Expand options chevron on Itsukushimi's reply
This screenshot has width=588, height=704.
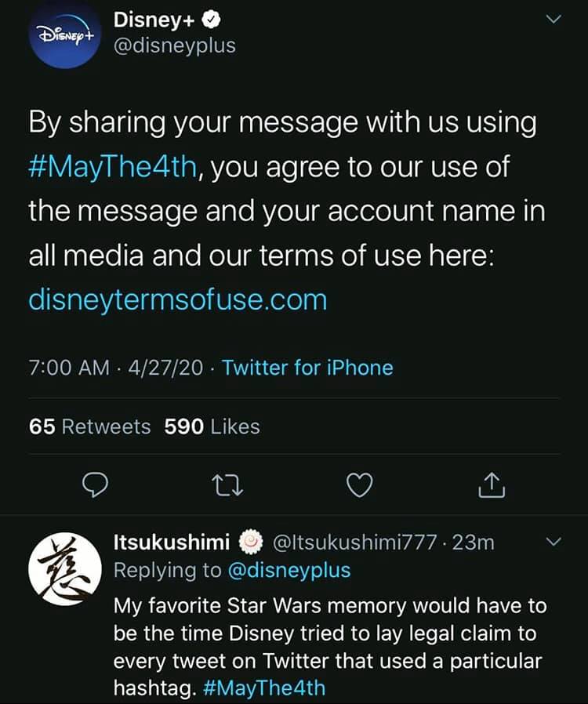[x=554, y=542]
